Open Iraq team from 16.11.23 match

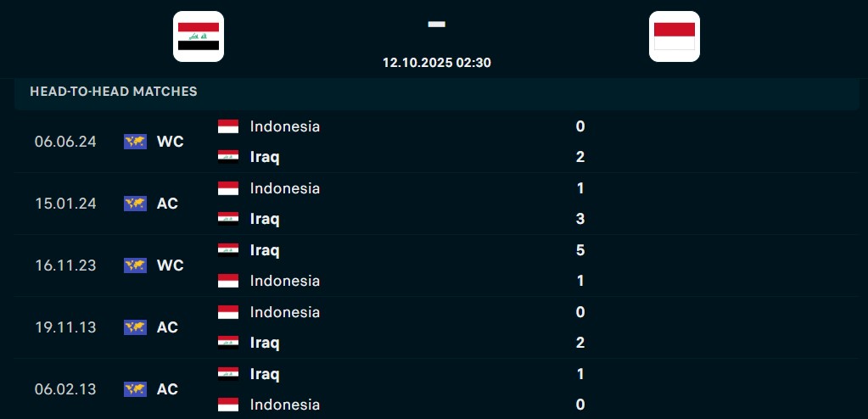[265, 250]
